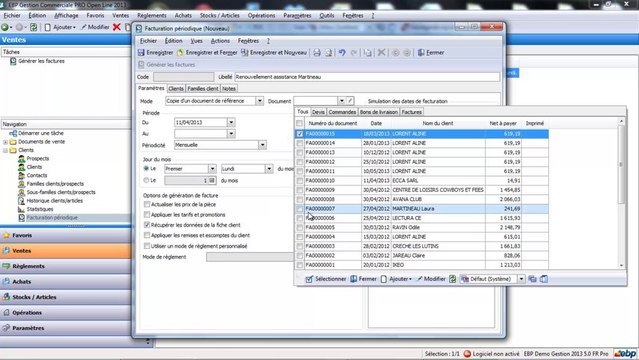
Task: Switch to the Notes tab
Action: point(229,88)
